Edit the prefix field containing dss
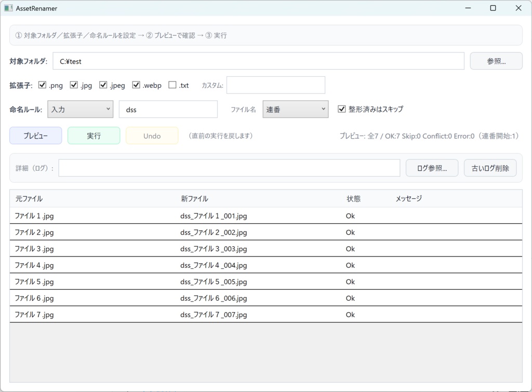Screen dimensions: 532x392 (168, 109)
